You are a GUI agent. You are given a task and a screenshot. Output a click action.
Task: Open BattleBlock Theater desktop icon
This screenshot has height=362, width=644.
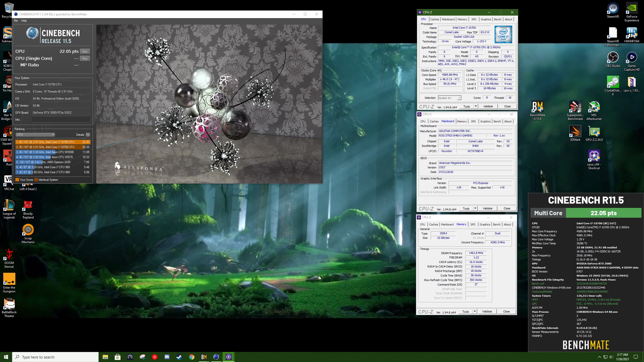[x=9, y=308]
